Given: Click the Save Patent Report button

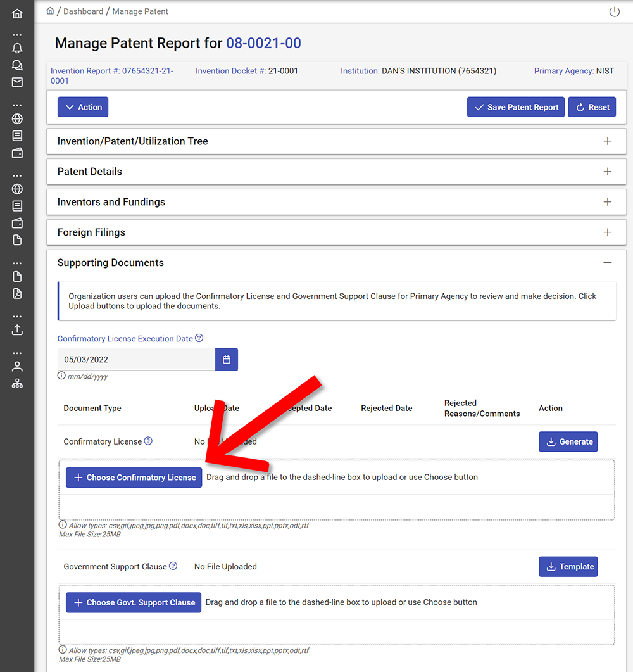Looking at the screenshot, I should 516,107.
